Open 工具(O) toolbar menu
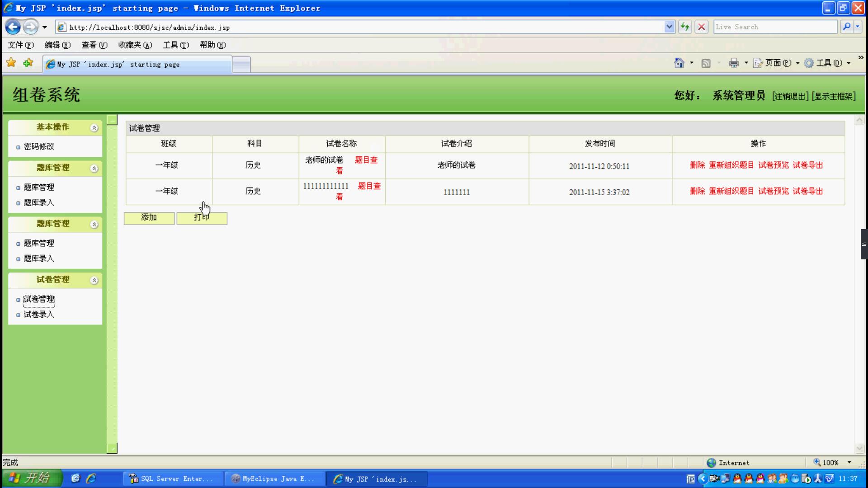Viewport: 868px width, 488px height. [x=828, y=63]
